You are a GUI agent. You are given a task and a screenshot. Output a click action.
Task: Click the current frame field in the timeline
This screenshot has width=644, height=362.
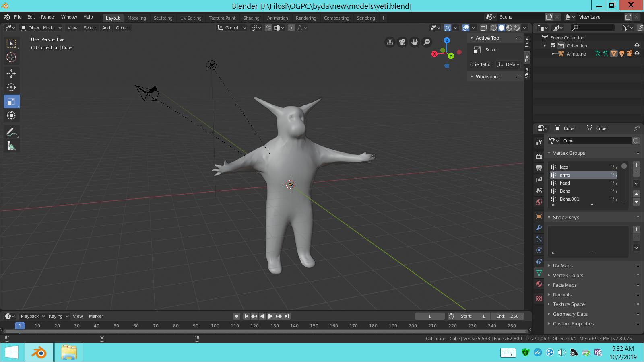[x=430, y=316]
